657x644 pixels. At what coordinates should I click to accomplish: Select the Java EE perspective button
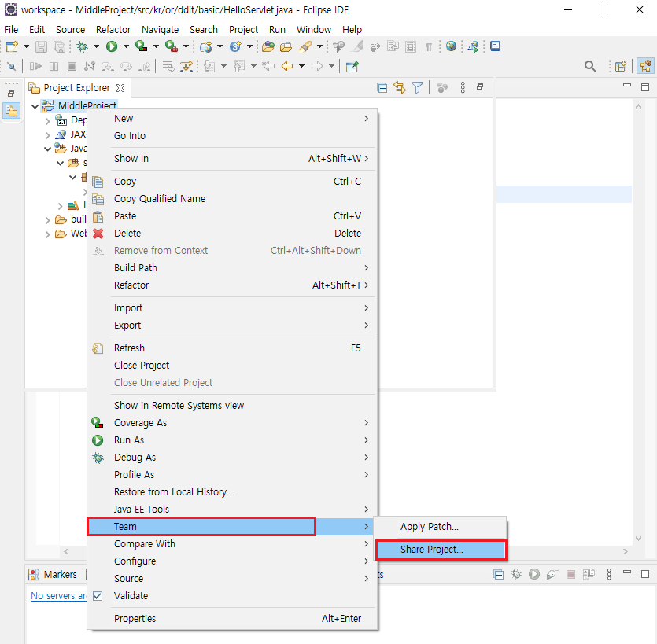click(x=645, y=66)
